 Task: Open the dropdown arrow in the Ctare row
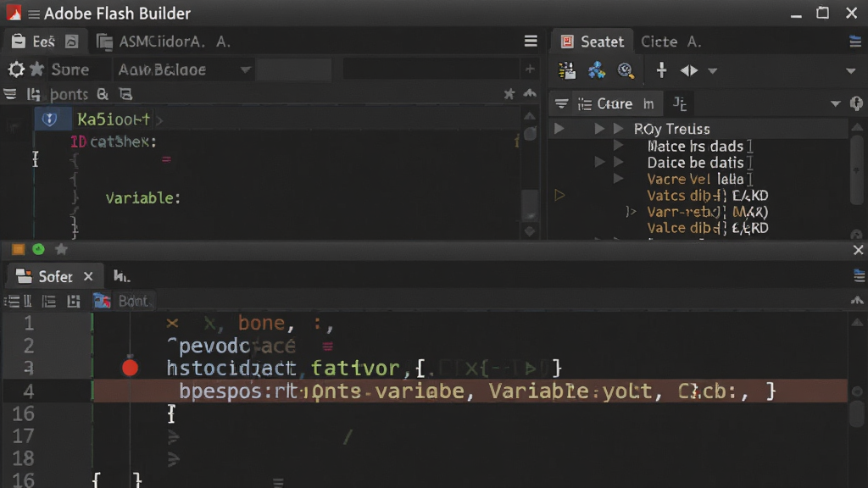pyautogui.click(x=835, y=103)
